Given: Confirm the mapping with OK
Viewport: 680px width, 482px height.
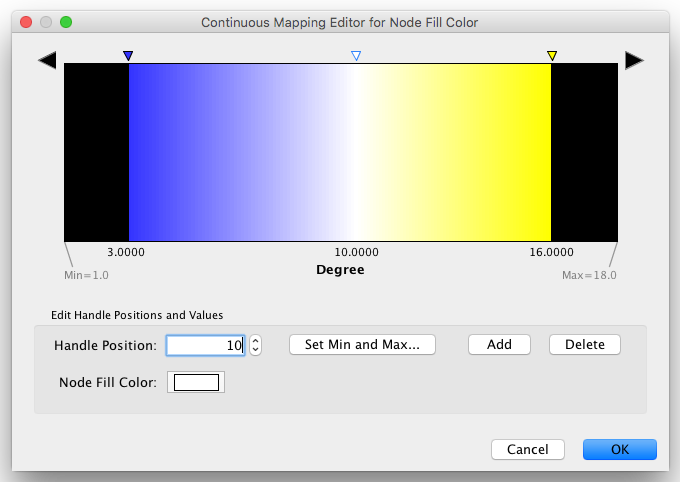Looking at the screenshot, I should pos(619,450).
